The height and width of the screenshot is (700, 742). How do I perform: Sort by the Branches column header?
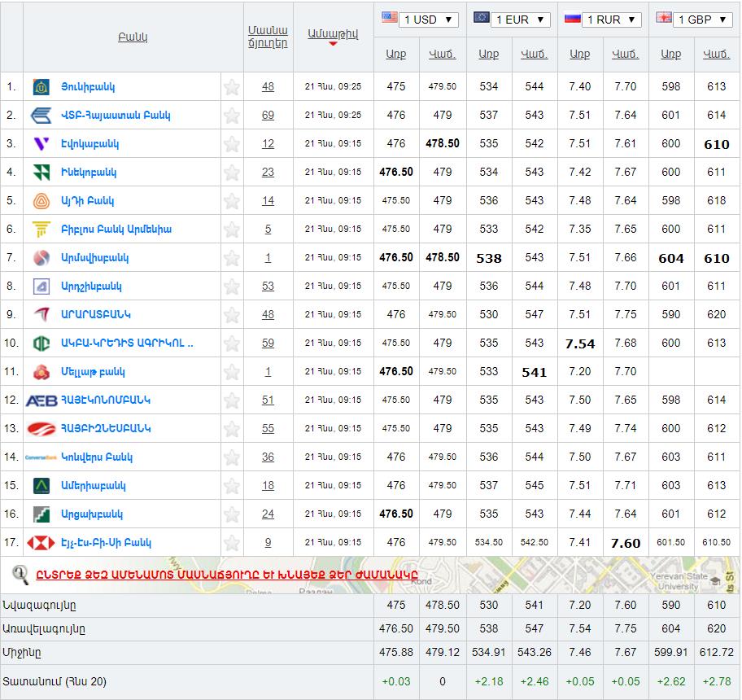[268, 37]
